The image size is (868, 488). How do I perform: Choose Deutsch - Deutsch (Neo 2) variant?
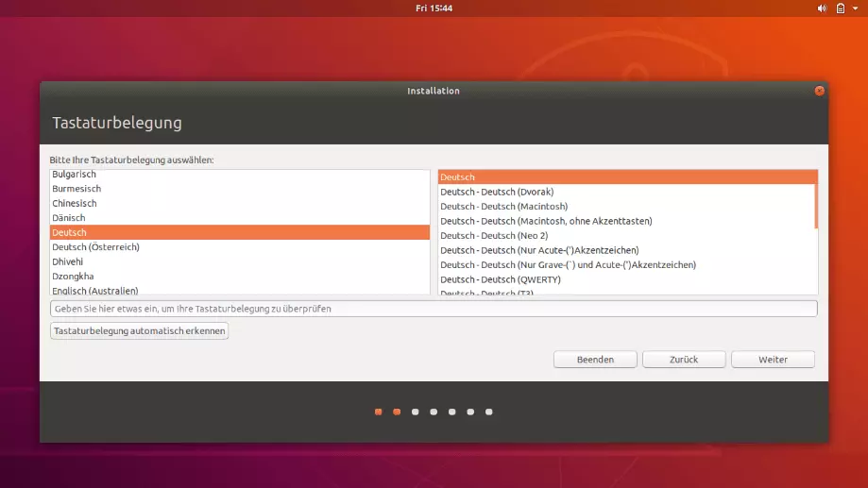click(x=626, y=236)
